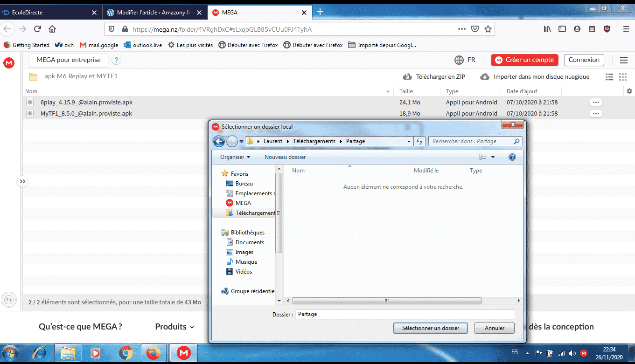Image resolution: width=635 pixels, height=364 pixels.
Task: Open Organiser dropdown menu
Action: 235,158
